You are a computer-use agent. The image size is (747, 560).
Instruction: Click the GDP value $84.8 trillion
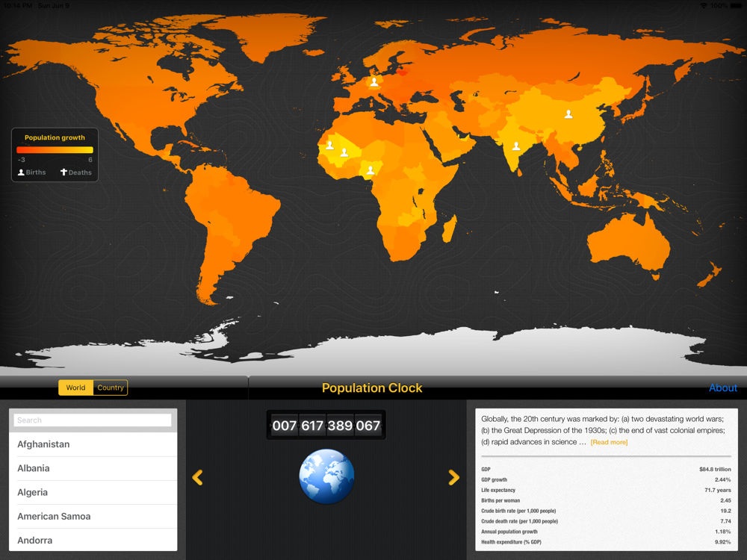pos(715,470)
